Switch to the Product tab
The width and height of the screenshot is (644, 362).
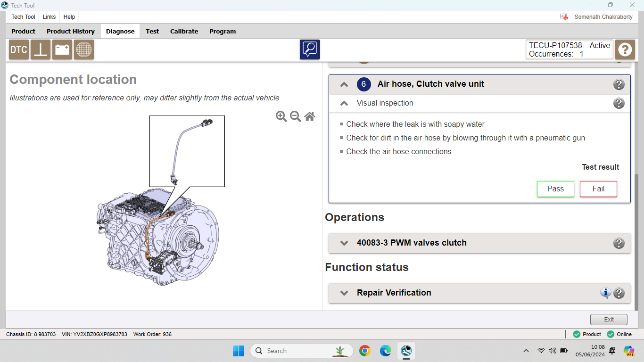(24, 31)
